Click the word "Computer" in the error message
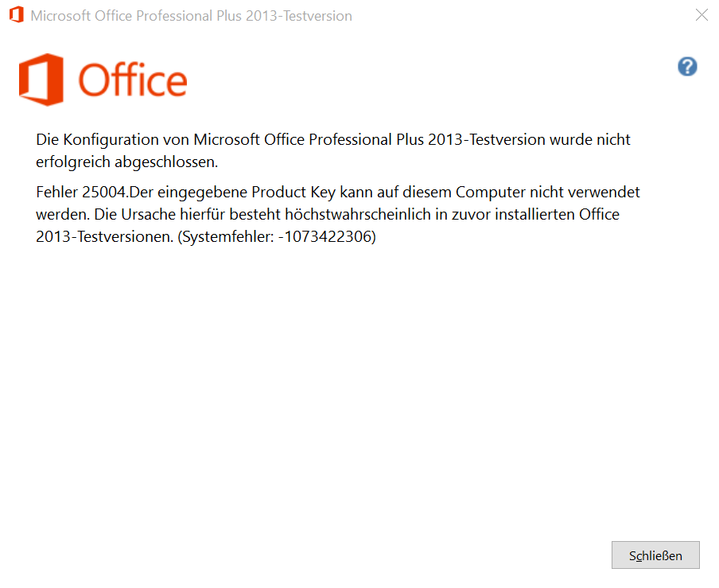Image resolution: width=719 pixels, height=588 pixels. pos(490,193)
